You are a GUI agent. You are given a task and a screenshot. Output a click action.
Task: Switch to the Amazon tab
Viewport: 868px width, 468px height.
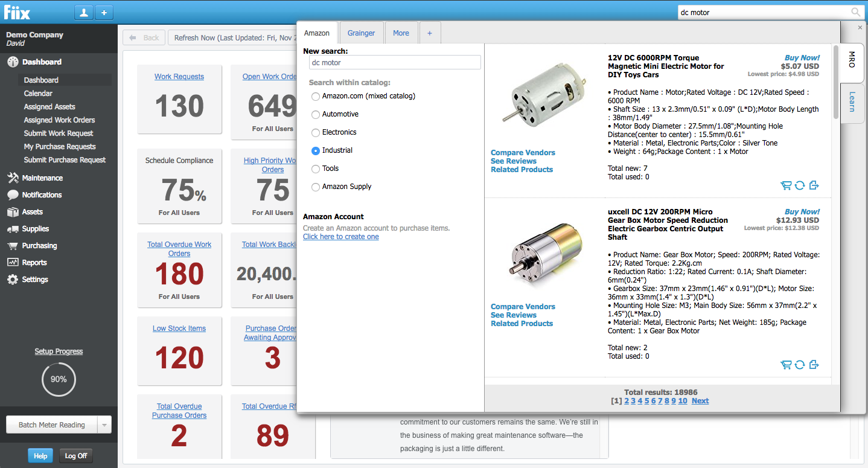317,33
